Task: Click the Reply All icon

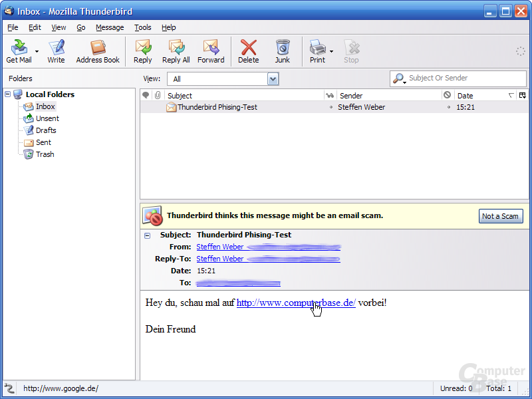Action: [176, 51]
